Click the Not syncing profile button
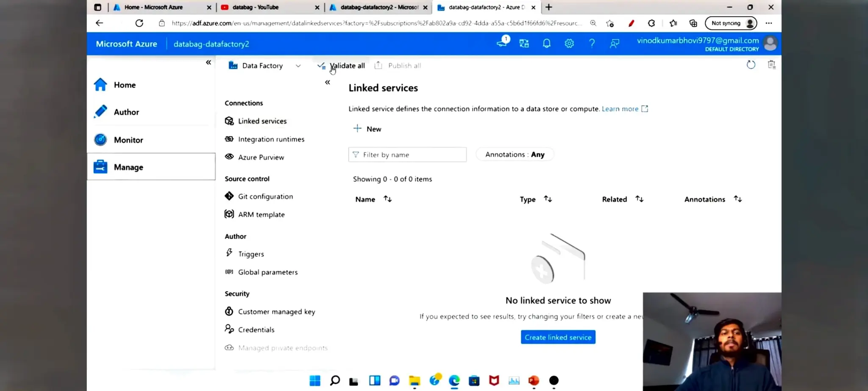 click(731, 23)
